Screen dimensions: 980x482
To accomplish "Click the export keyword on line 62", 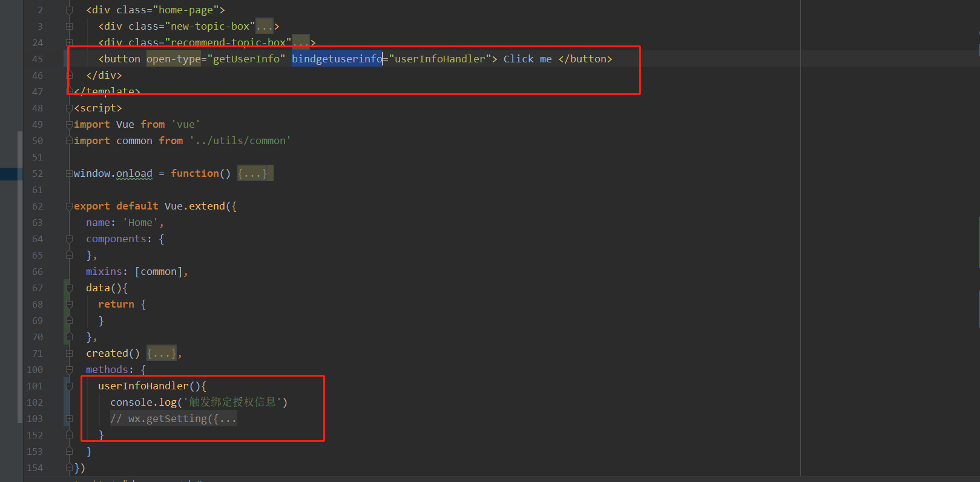I will [x=92, y=206].
